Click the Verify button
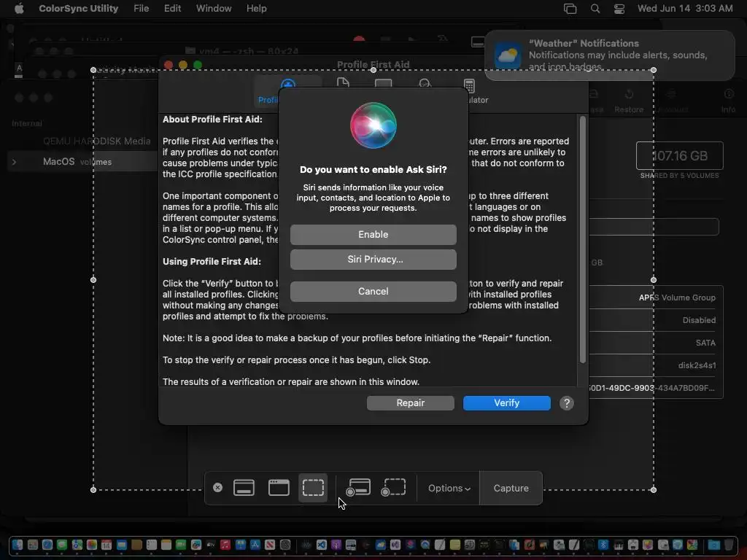Image resolution: width=747 pixels, height=560 pixels. (x=506, y=402)
